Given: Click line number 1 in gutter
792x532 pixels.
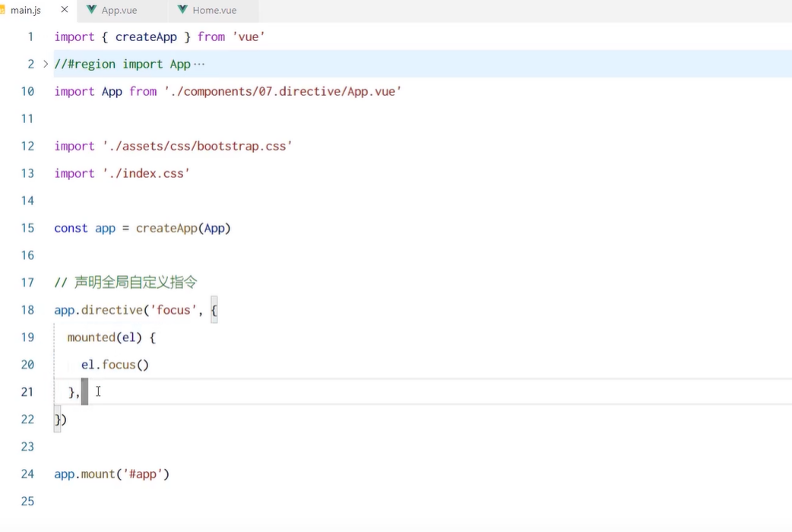Looking at the screenshot, I should pos(31,37).
